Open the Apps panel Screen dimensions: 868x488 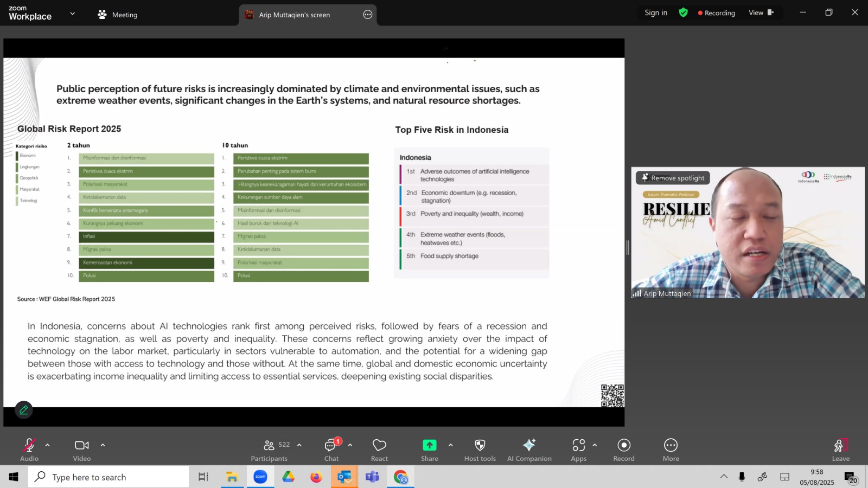578,450
